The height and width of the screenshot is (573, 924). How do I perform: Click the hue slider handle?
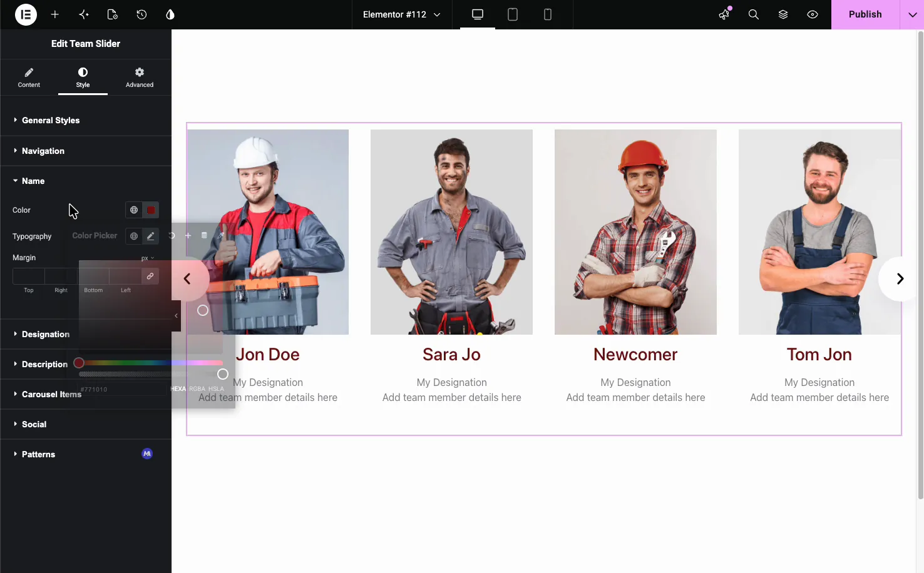point(79,363)
